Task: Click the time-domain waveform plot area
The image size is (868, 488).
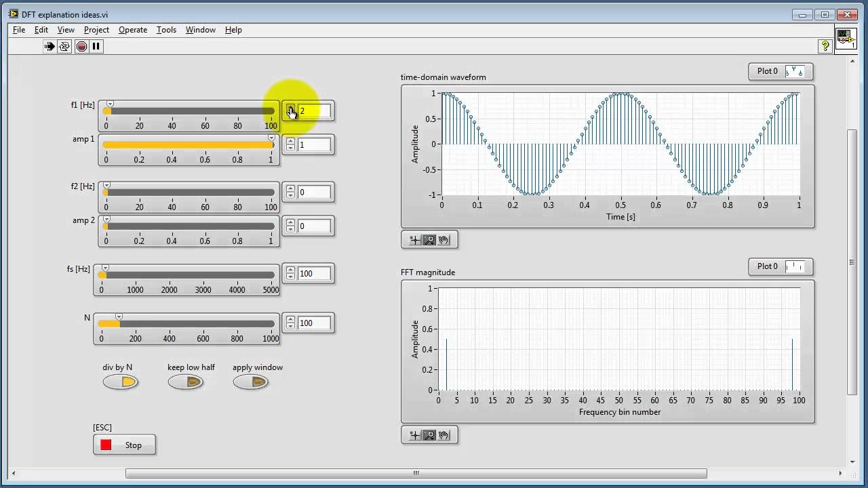Action: click(620, 144)
